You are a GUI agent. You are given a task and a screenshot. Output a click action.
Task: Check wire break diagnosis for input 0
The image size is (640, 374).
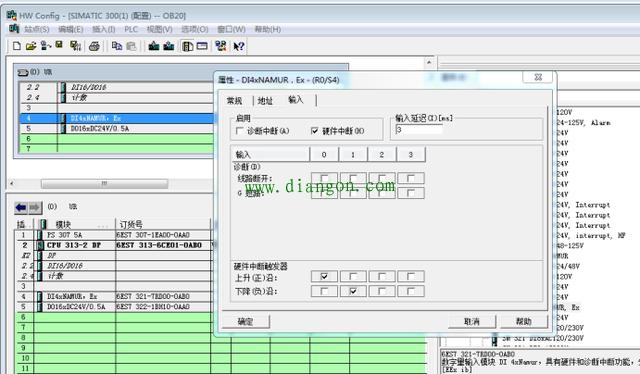(x=324, y=178)
